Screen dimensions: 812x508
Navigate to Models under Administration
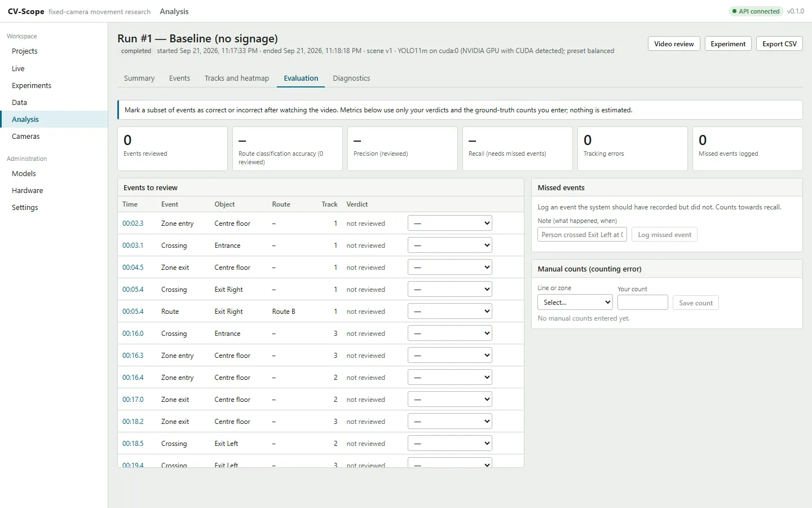(54, 173)
